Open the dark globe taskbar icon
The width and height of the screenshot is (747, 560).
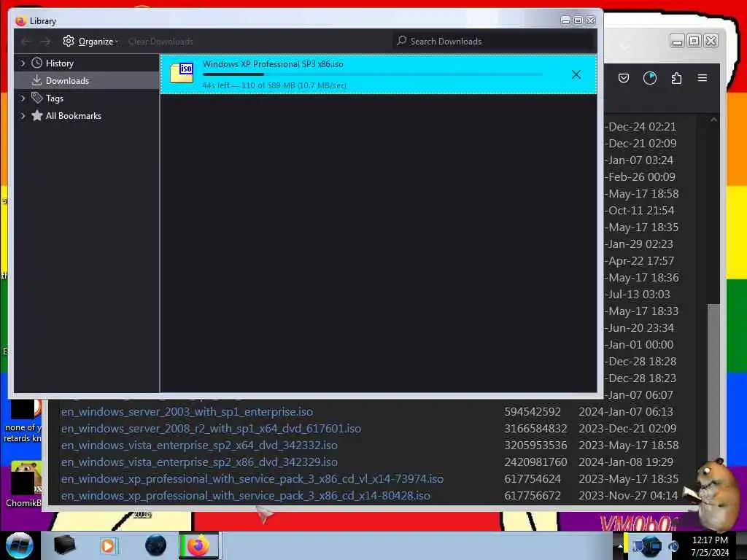point(155,545)
